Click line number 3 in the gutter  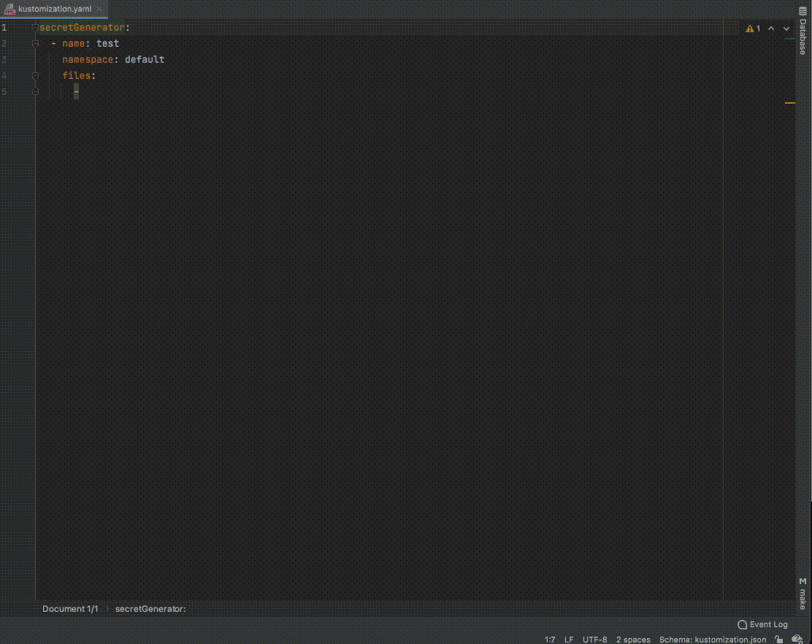[x=4, y=60]
